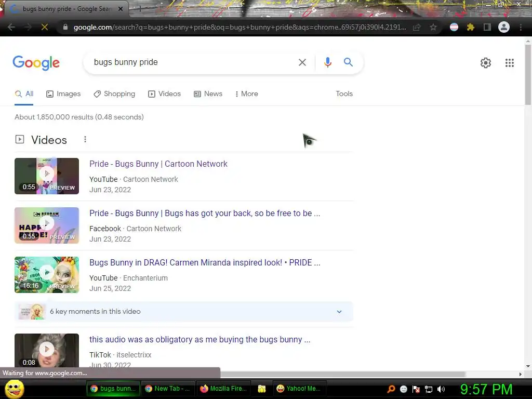Clear the search query with X
Image resolution: width=532 pixels, height=399 pixels.
click(x=302, y=62)
